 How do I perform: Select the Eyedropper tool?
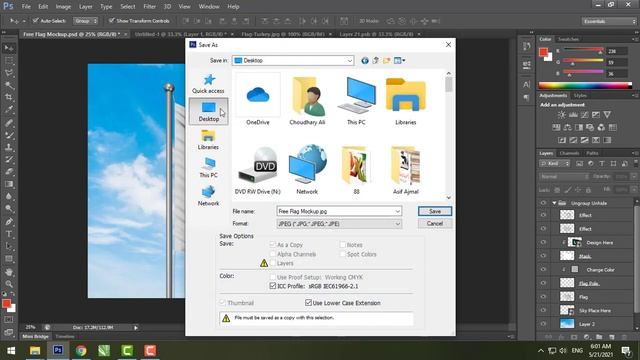pyautogui.click(x=9, y=110)
